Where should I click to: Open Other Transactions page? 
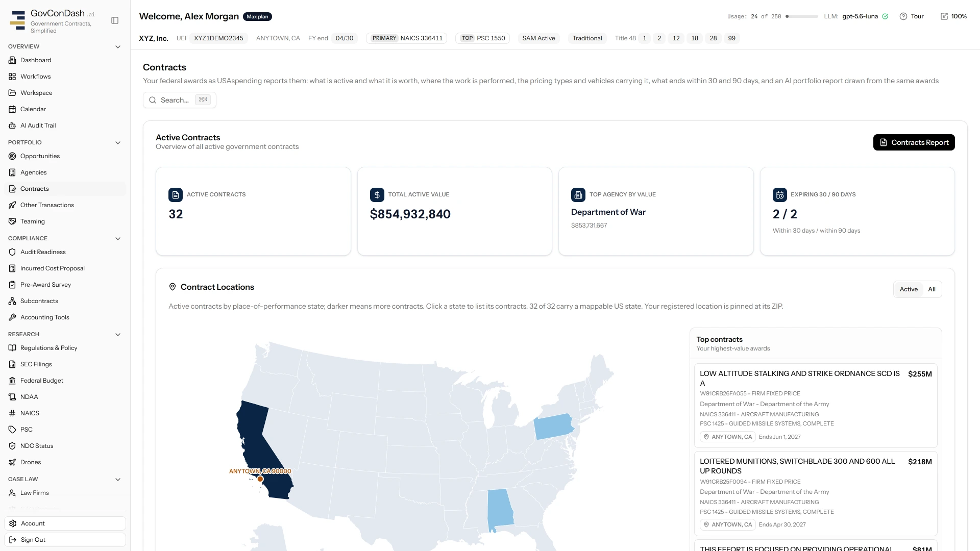click(x=65, y=205)
